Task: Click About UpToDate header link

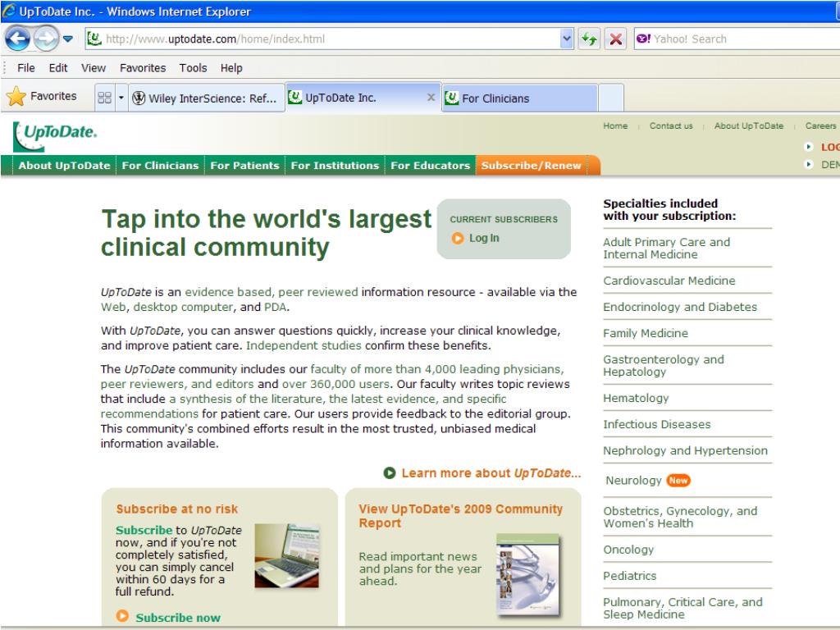Action: (748, 126)
